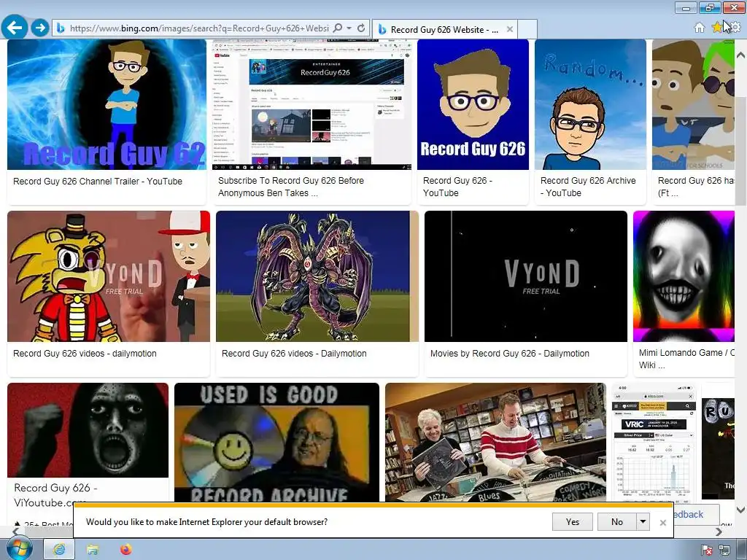747x560 pixels.
Task: Click Internet Explorer taskbar icon
Action: (59, 550)
